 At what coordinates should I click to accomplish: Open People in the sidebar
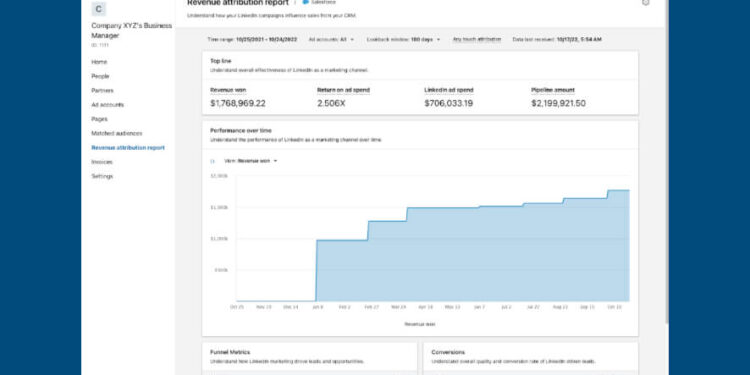pyautogui.click(x=100, y=76)
